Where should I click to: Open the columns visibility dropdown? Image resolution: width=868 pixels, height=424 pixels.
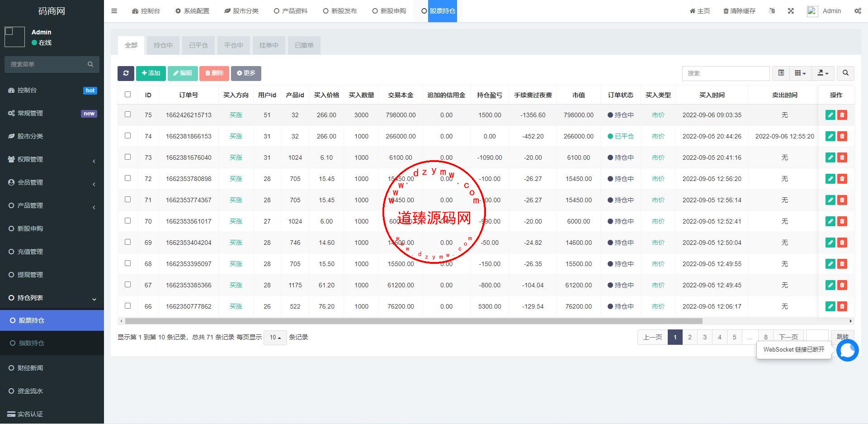pyautogui.click(x=800, y=73)
